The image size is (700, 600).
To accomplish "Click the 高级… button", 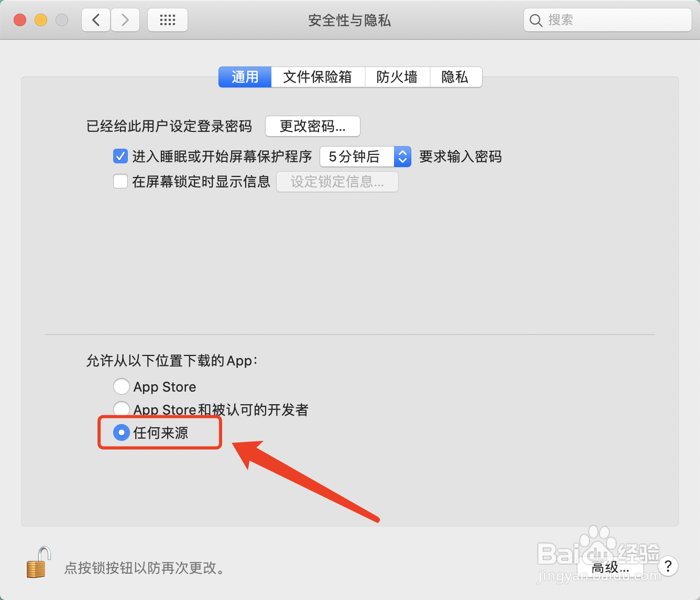I will click(x=610, y=567).
